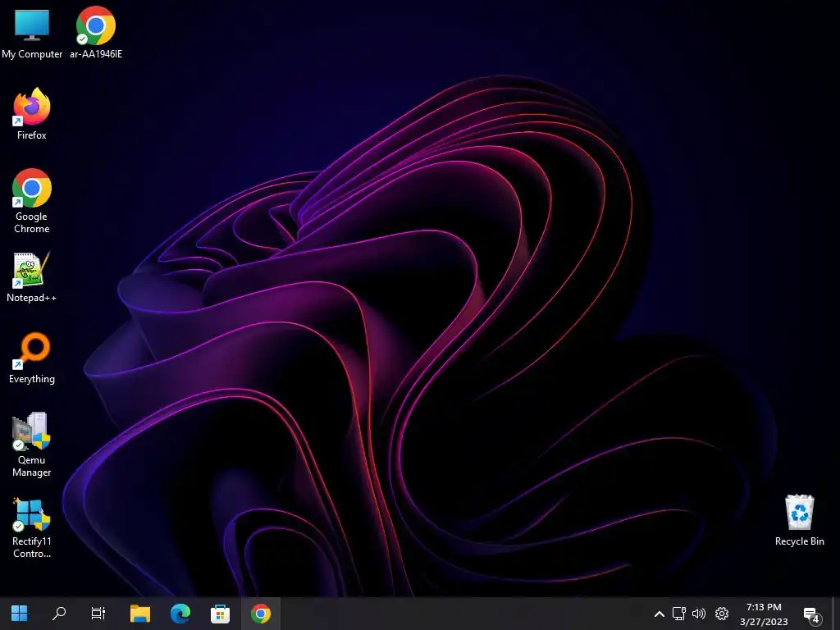Click the 'Notepad++' label text
Viewport: 840px width, 630px height.
click(32, 297)
